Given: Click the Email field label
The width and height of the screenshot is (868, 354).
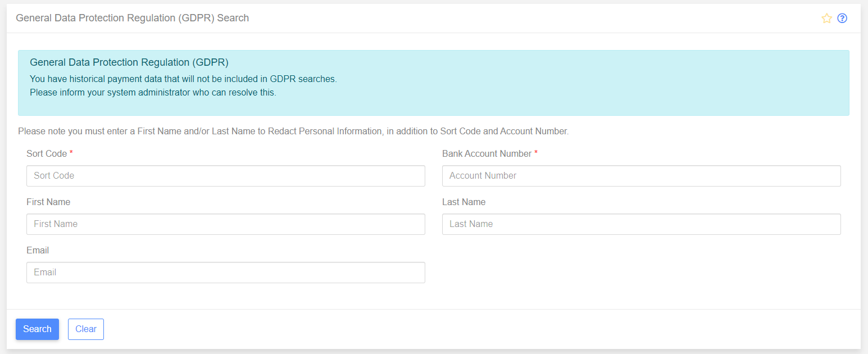Looking at the screenshot, I should tap(38, 251).
